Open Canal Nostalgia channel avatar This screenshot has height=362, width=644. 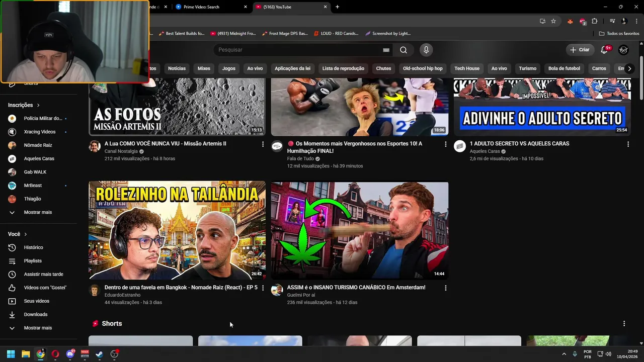(95, 146)
